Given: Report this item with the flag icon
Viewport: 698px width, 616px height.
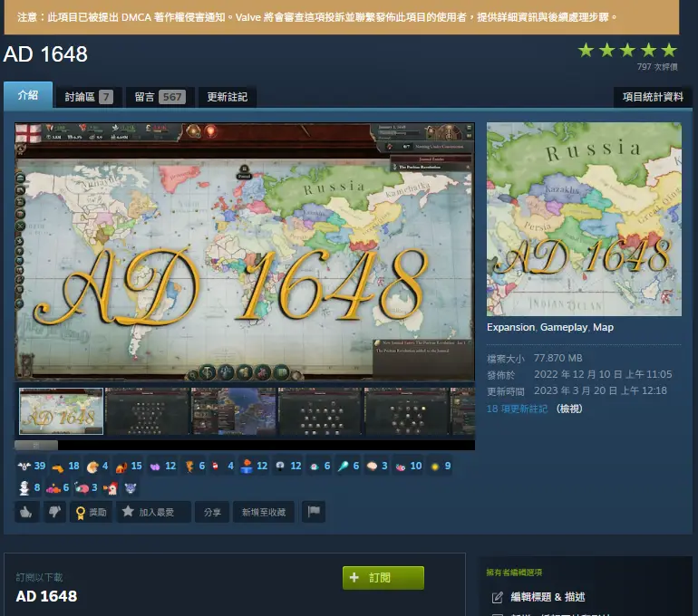Looking at the screenshot, I should 314,512.
